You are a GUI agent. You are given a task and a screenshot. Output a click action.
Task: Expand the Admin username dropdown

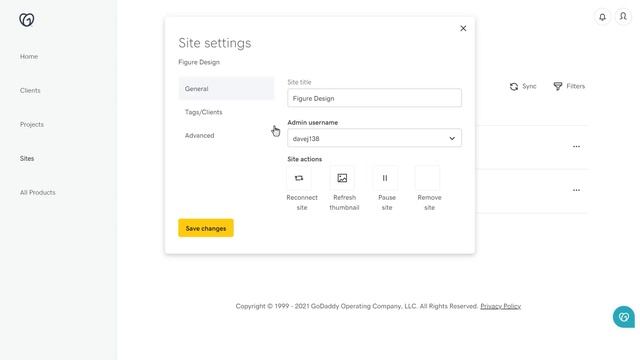point(374,138)
